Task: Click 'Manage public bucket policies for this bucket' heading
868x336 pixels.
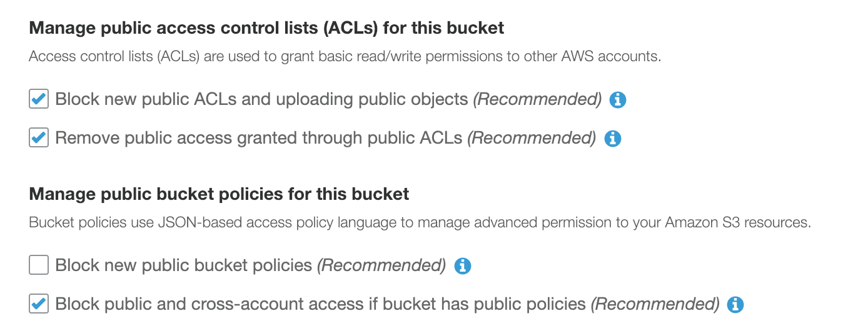Action: click(x=219, y=194)
